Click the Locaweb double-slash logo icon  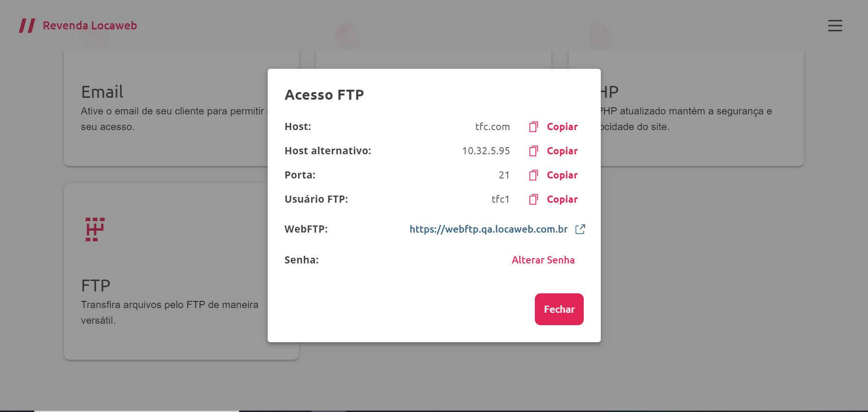pyautogui.click(x=27, y=26)
